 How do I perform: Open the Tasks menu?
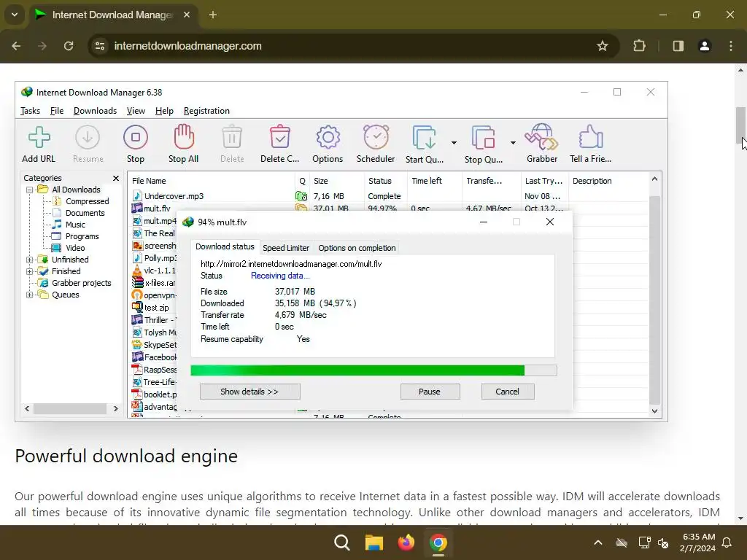(x=30, y=111)
